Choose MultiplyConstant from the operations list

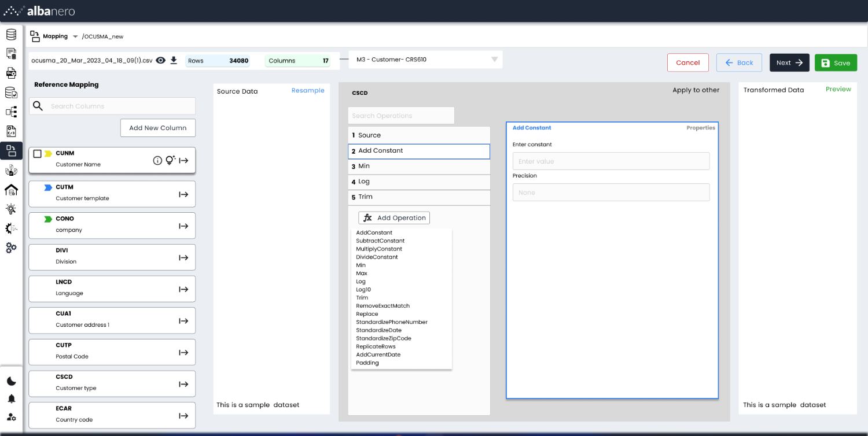[379, 249]
